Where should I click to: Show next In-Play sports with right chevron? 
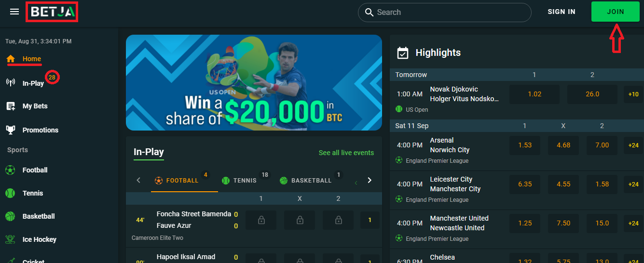pyautogui.click(x=370, y=180)
